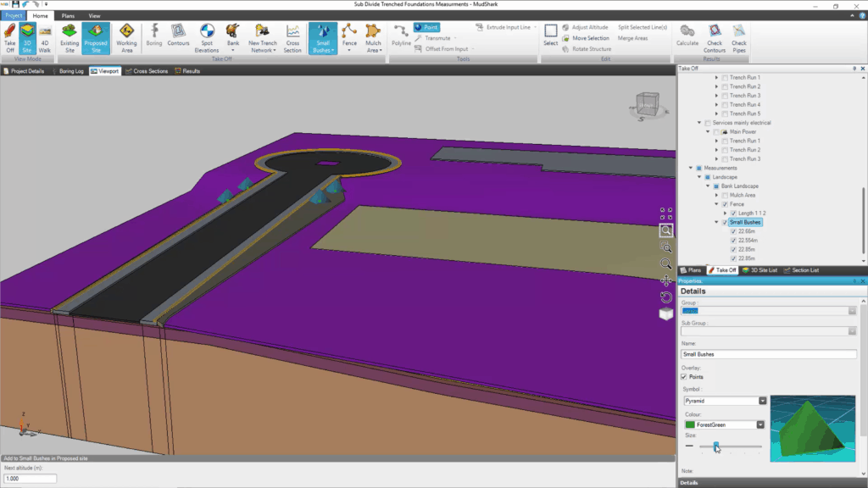Screen dimensions: 868x488
Task: Open the ForestGreen colour dropdown
Action: 763,424
